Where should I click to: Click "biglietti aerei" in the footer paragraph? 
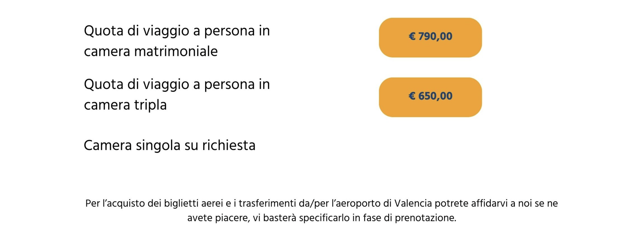coord(193,204)
